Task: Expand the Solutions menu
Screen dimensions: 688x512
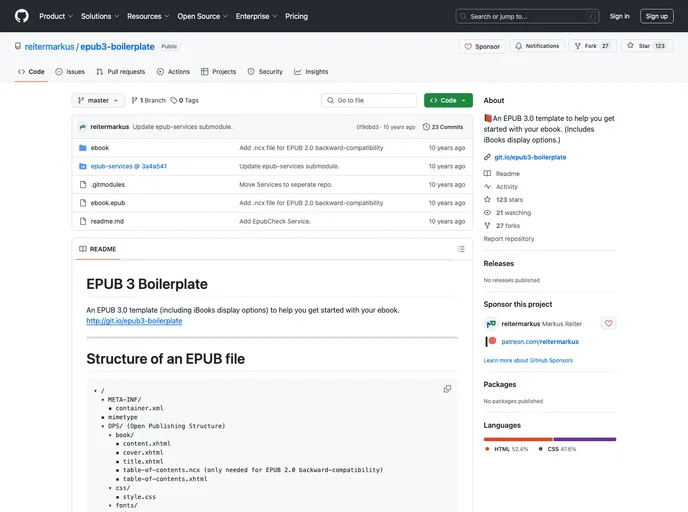Action: click(100, 16)
